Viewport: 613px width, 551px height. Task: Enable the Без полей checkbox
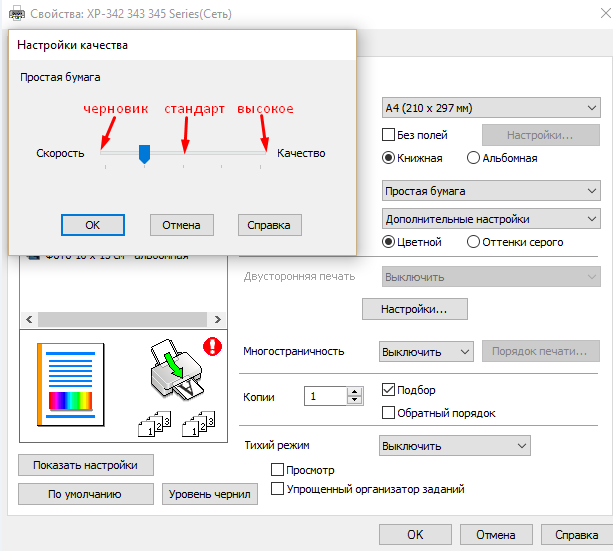pyautogui.click(x=390, y=135)
